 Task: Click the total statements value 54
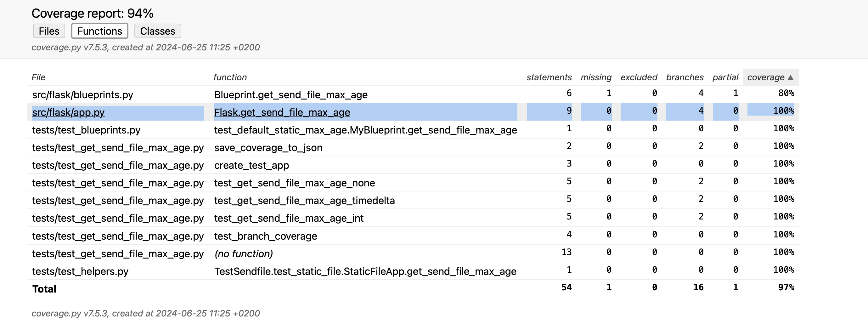566,287
